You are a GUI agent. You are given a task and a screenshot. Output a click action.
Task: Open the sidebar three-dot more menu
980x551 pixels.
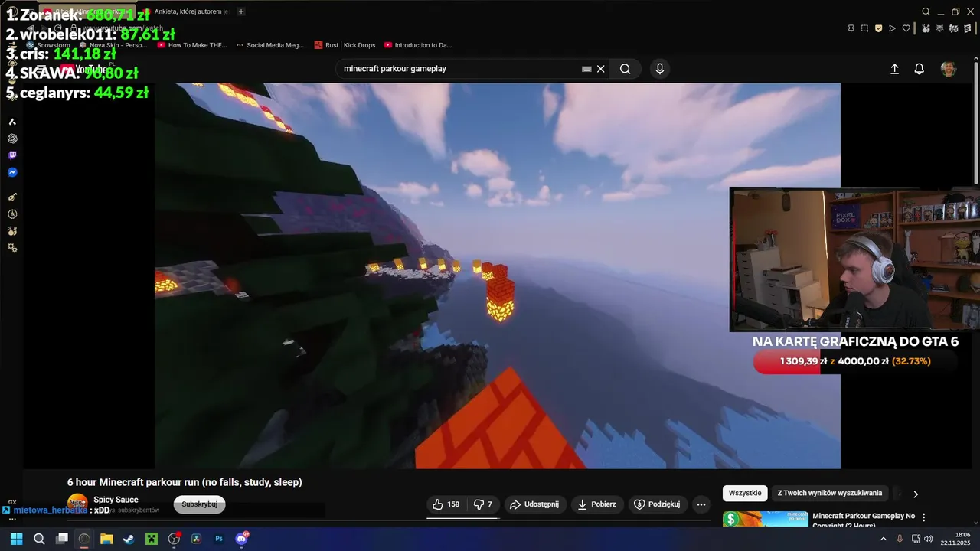pyautogui.click(x=12, y=518)
